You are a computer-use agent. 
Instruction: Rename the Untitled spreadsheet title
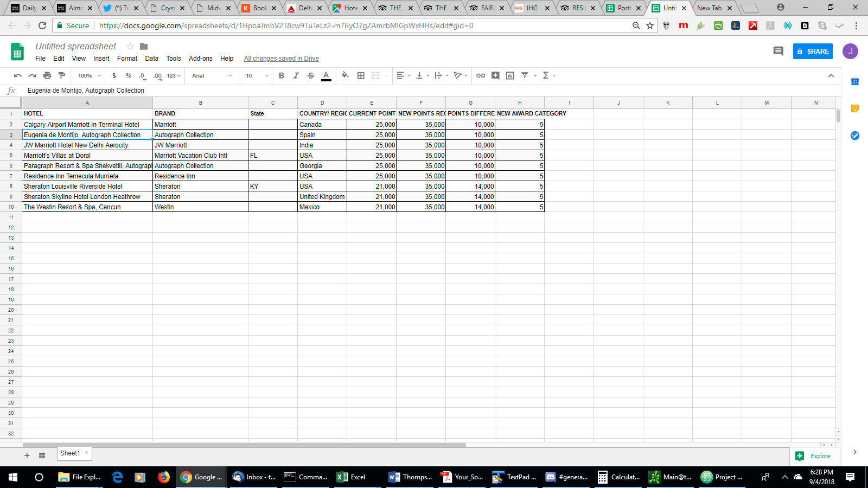(x=75, y=46)
